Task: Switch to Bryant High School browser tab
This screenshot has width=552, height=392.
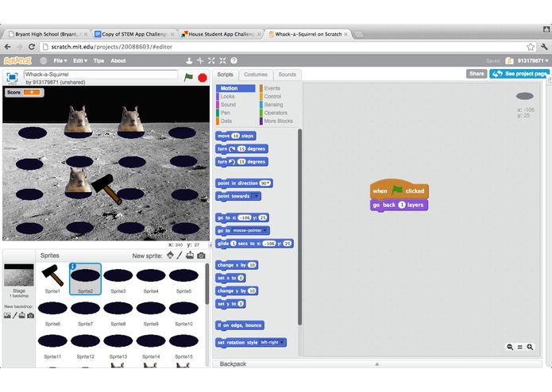Action: (47, 34)
